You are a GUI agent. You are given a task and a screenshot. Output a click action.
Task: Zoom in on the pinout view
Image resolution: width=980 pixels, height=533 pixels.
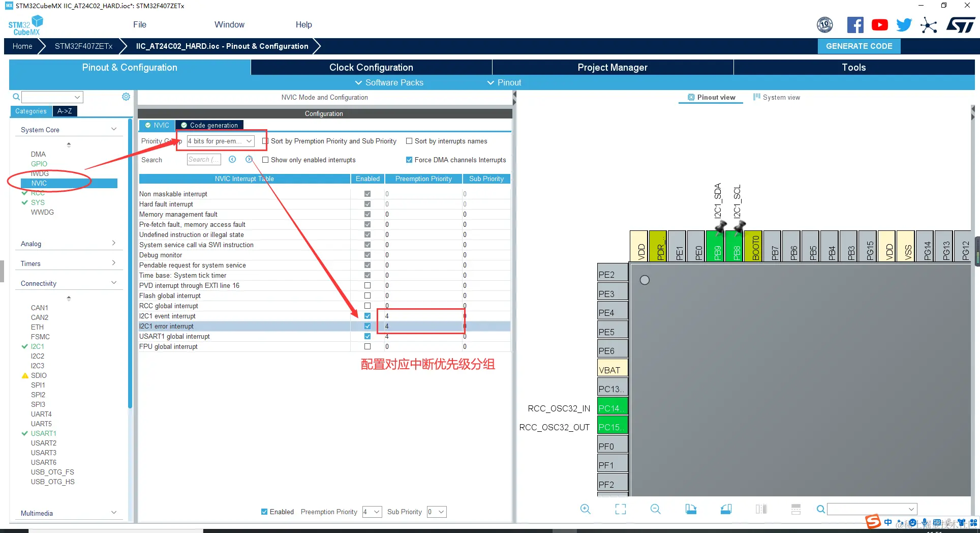click(x=586, y=509)
